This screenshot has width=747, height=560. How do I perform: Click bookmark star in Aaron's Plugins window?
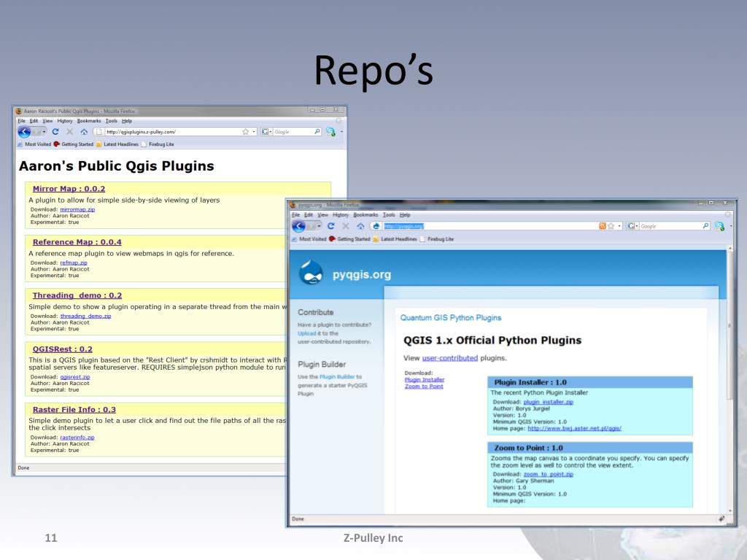tap(245, 131)
